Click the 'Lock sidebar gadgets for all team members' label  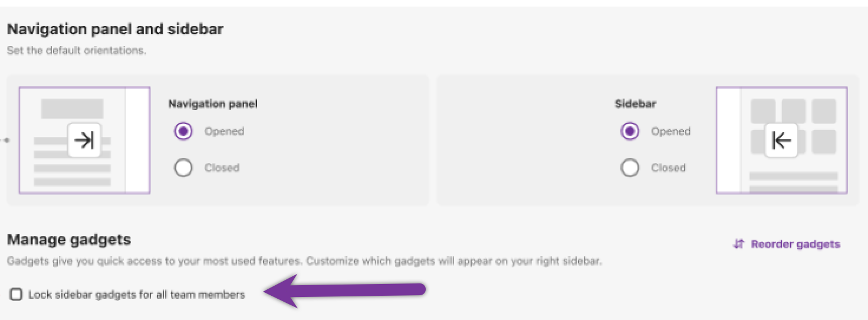pyautogui.click(x=136, y=294)
